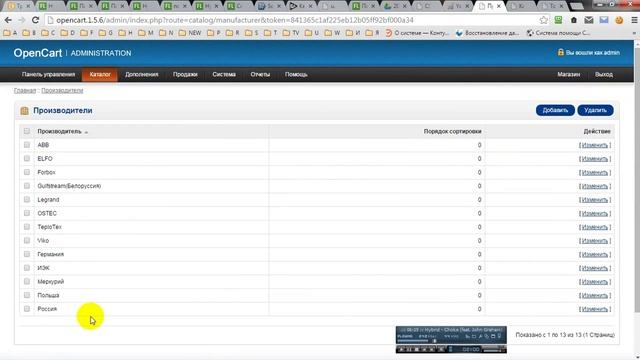Click the OpenCart logo
The width and height of the screenshot is (640, 360).
pyautogui.click(x=38, y=53)
